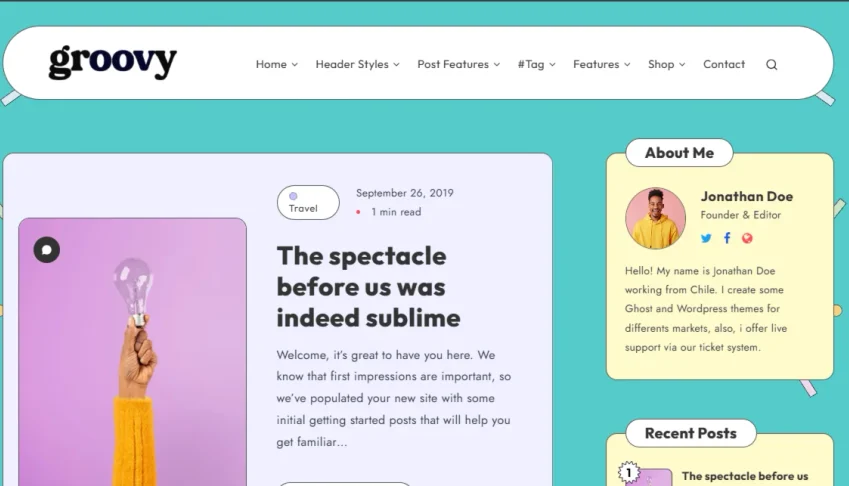Click the groovy logo

click(113, 62)
